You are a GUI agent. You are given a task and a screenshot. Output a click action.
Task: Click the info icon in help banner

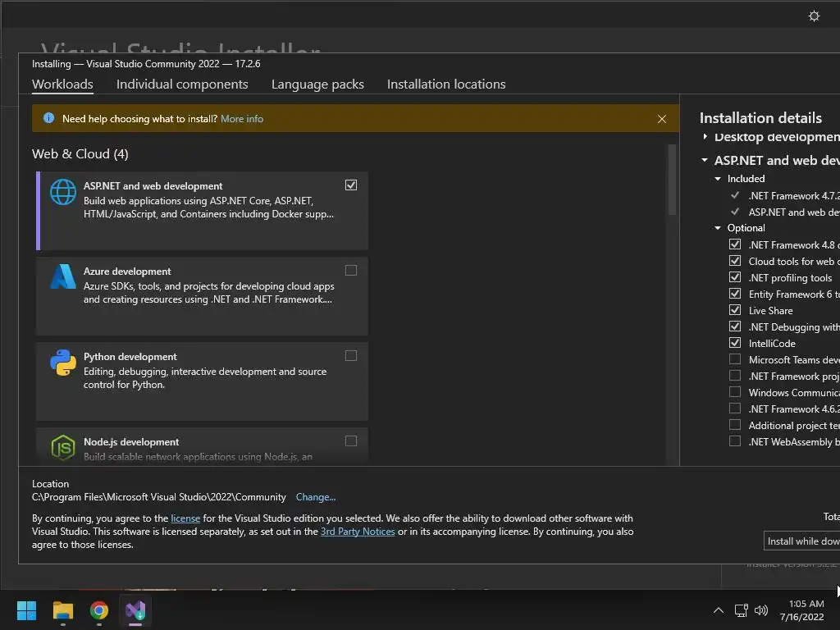pyautogui.click(x=48, y=118)
